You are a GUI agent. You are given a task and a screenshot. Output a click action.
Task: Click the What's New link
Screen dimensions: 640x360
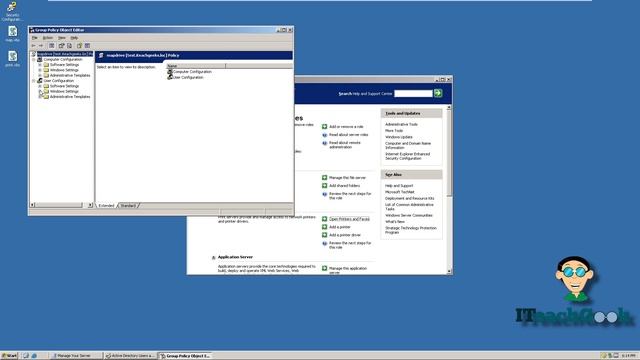[x=395, y=222]
